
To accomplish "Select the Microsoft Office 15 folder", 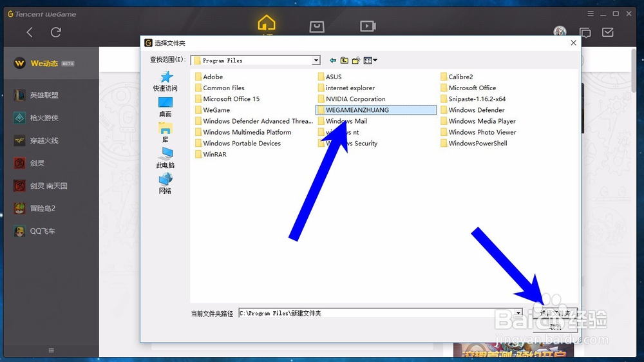I will 227,99.
